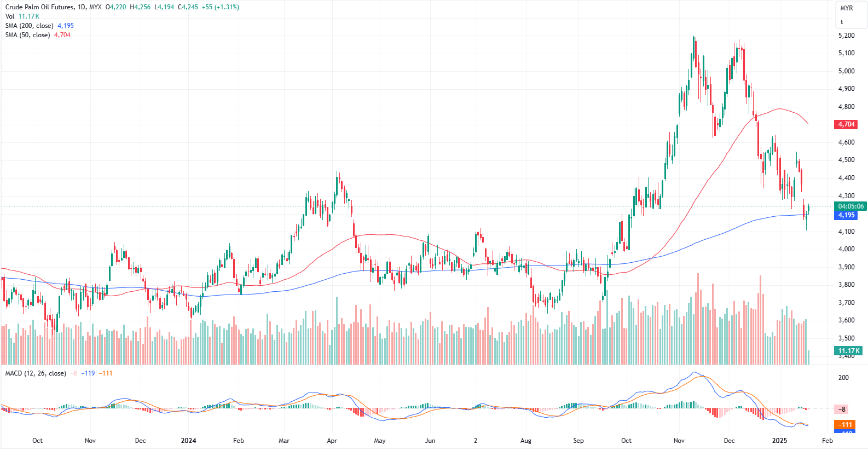Select the Vol indicator legend
Image resolution: width=868 pixels, height=450 pixels.
coord(10,16)
